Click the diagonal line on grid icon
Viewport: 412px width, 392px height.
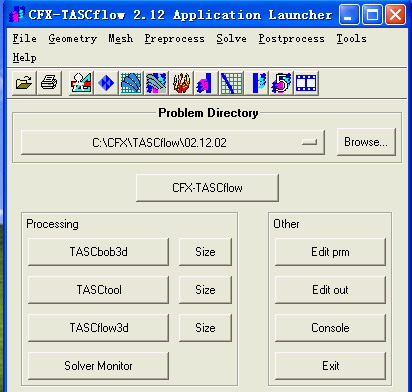231,83
